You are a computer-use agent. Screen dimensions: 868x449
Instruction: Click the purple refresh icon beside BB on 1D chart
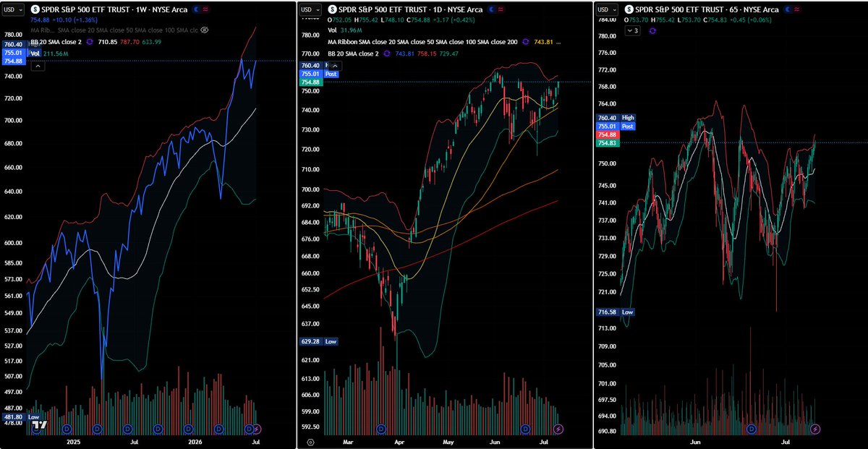[x=387, y=54]
